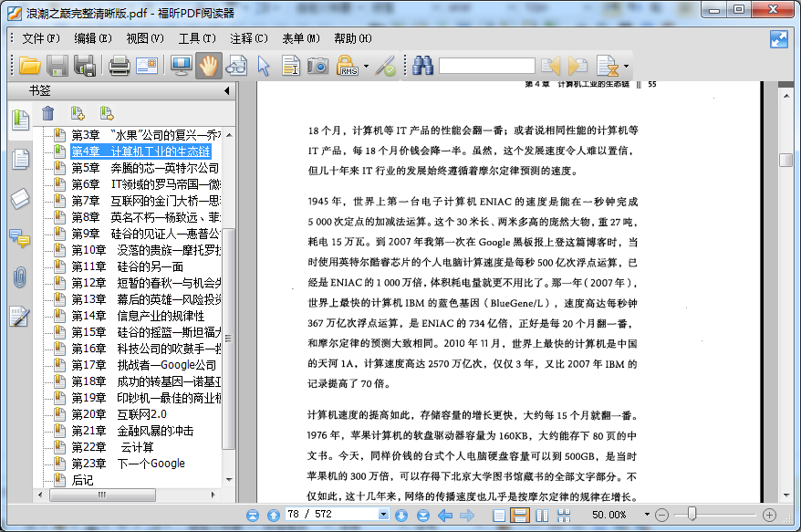The image size is (801, 532).
Task: Click the page number field 78 / 572
Action: pyautogui.click(x=331, y=514)
